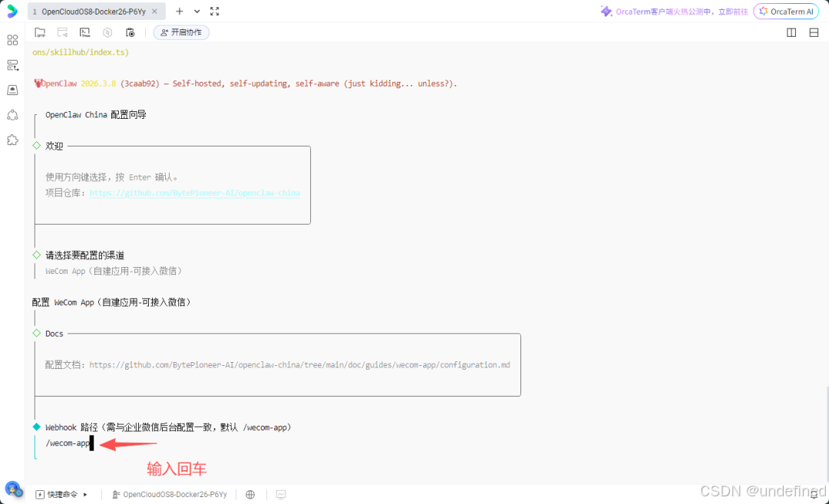Click the 'Docs' box title
This screenshot has width=829, height=504.
point(54,334)
